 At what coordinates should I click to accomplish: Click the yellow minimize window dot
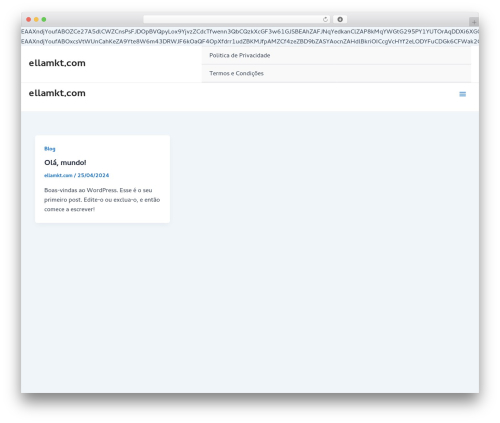[36, 20]
